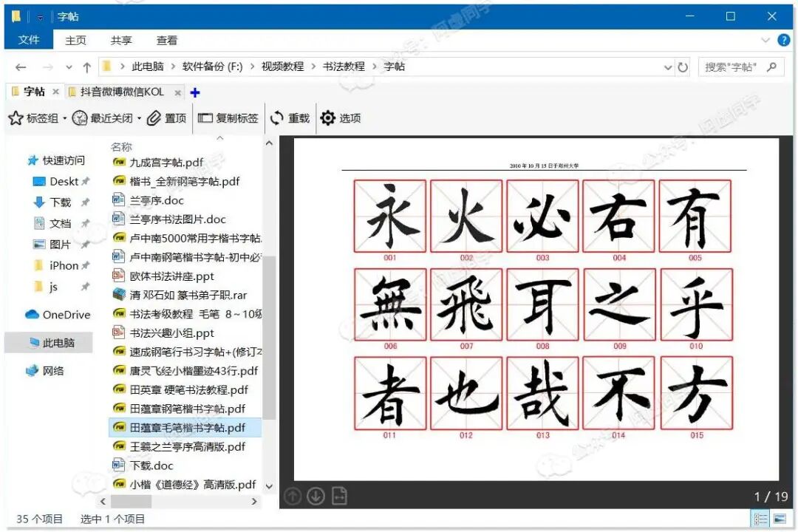This screenshot has width=798, height=532.
Task: Select file 九成宫字帖.pdf
Action: [x=158, y=163]
